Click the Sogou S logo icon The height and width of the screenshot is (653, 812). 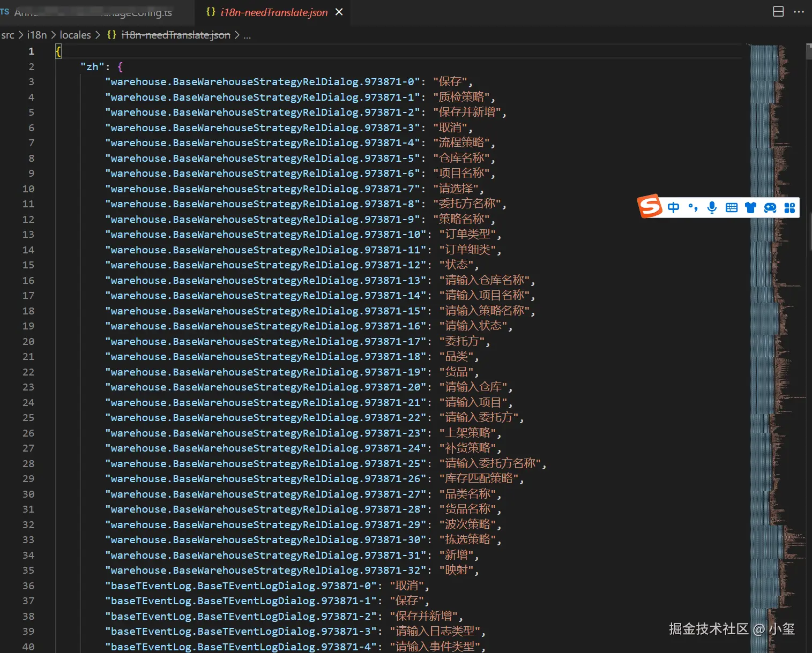point(650,206)
